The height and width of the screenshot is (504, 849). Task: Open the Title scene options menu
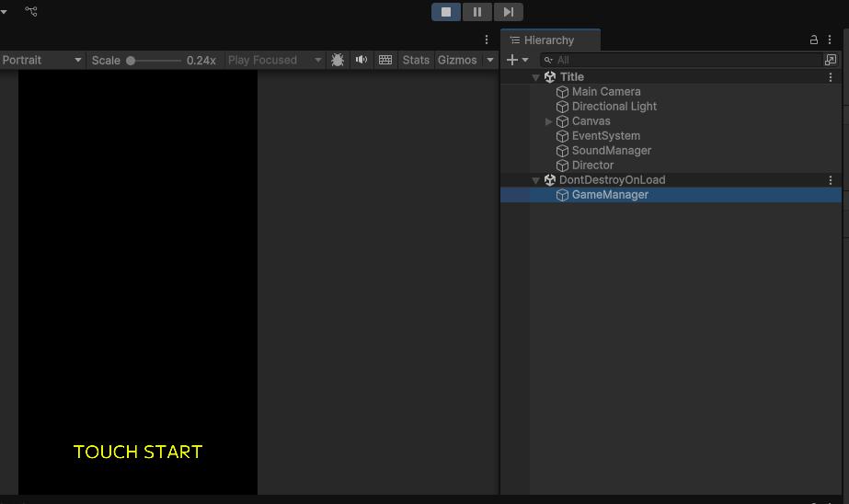pyautogui.click(x=831, y=77)
